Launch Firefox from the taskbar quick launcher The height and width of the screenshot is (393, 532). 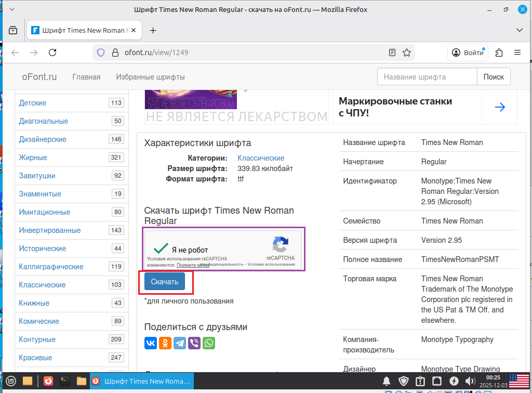48,381
